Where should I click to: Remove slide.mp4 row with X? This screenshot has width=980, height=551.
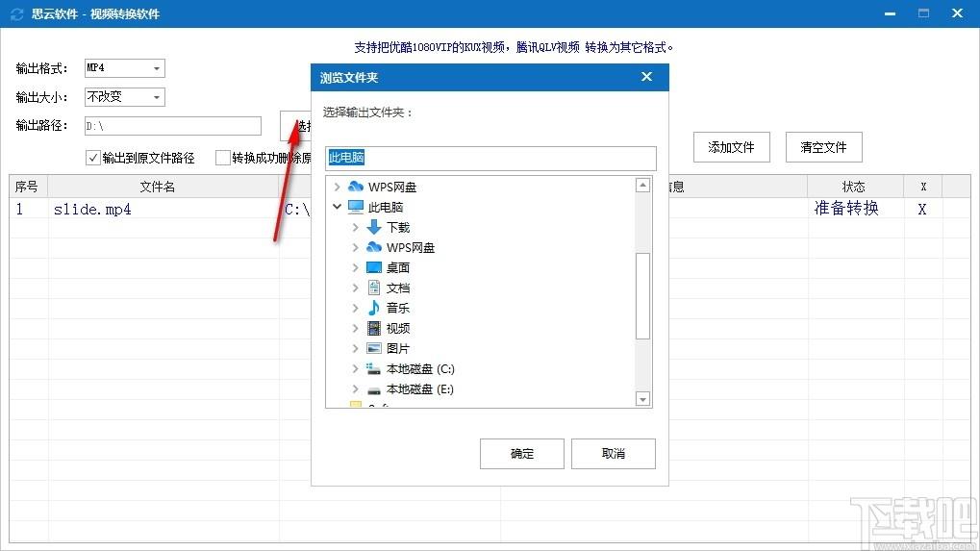coord(922,210)
